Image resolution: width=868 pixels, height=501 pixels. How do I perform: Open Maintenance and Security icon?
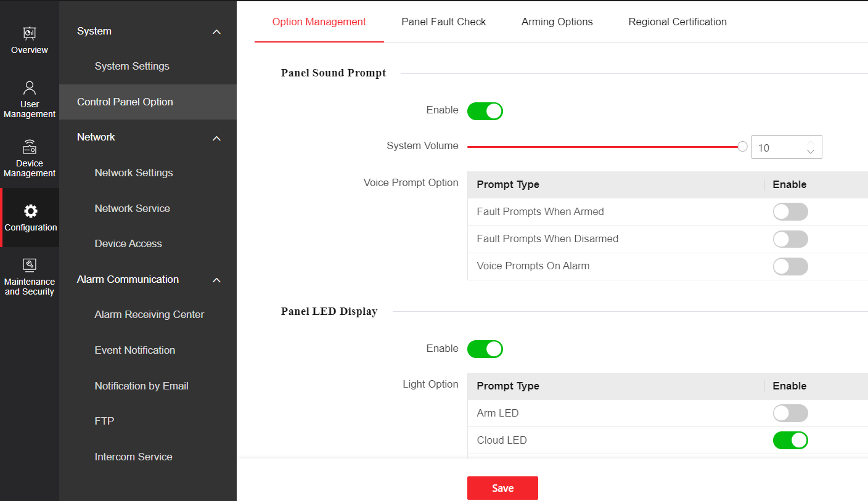click(29, 265)
